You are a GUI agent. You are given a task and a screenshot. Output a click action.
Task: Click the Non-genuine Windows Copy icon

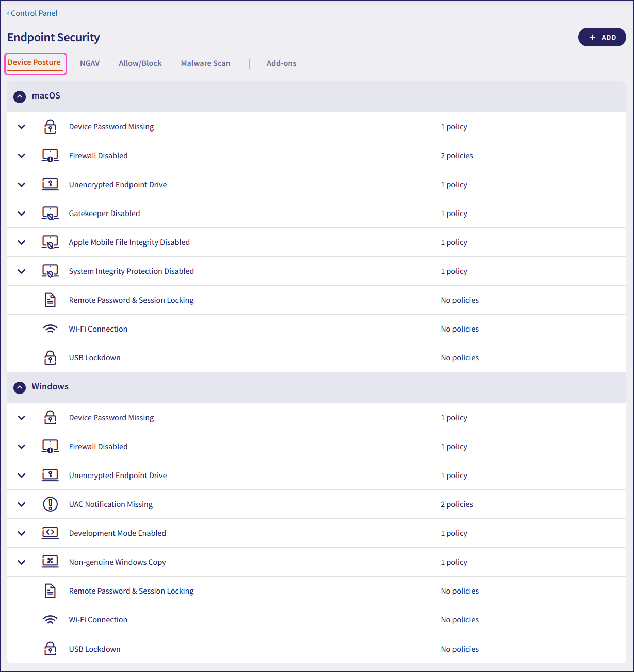point(50,562)
